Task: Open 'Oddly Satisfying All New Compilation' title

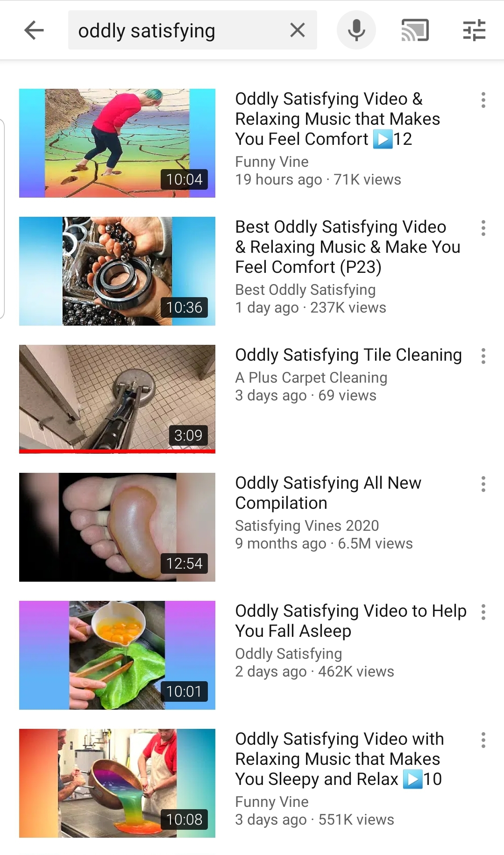Action: click(328, 493)
